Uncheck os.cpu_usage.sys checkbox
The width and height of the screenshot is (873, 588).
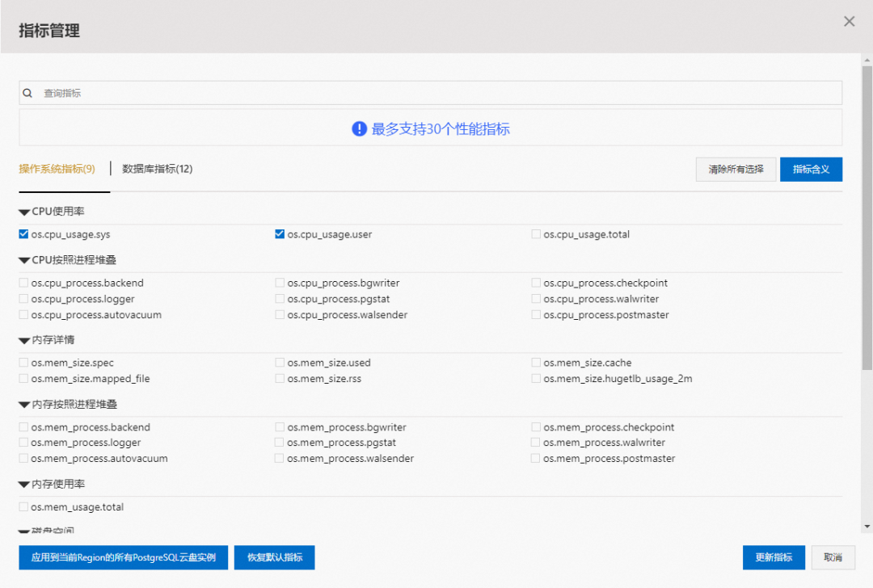(23, 234)
